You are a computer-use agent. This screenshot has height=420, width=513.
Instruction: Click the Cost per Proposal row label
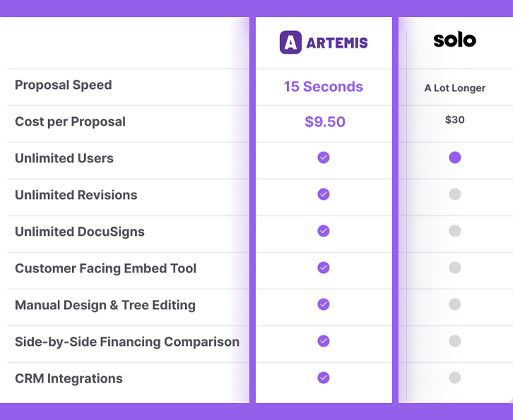coord(70,121)
